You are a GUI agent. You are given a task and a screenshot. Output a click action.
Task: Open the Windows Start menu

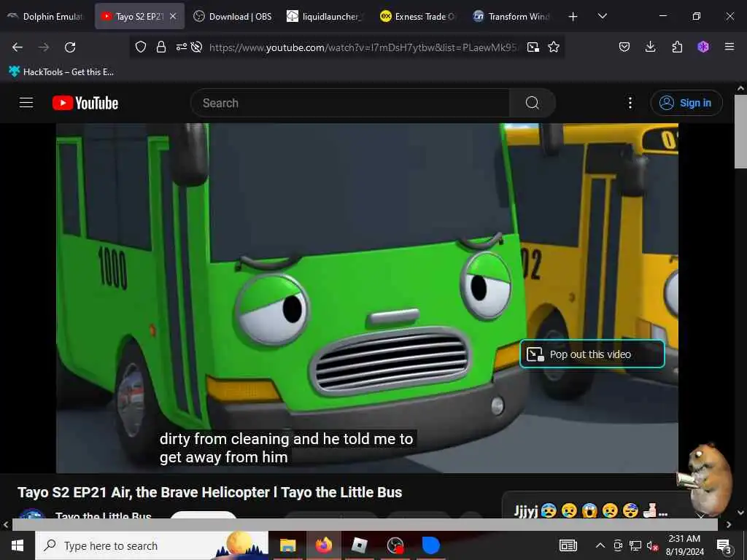pyautogui.click(x=18, y=545)
